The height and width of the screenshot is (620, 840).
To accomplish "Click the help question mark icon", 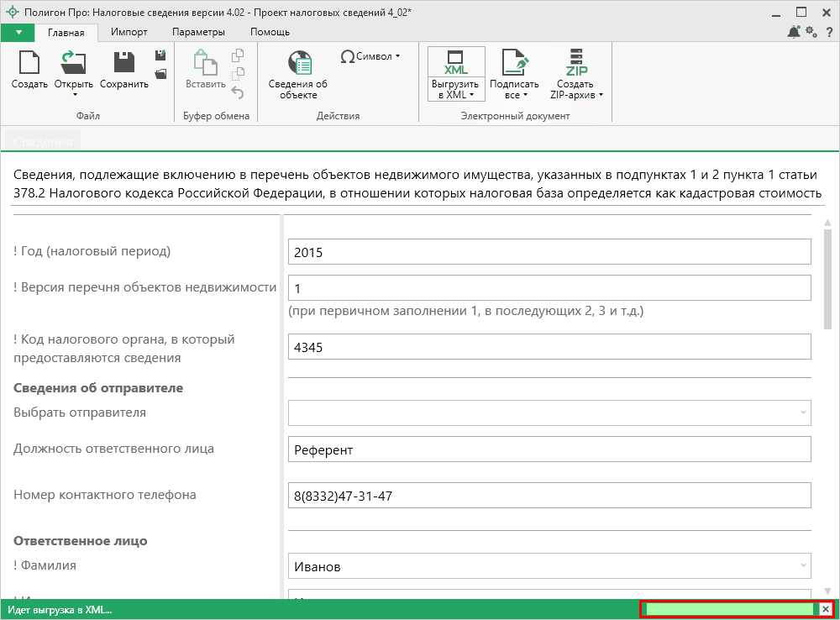I will click(x=828, y=32).
